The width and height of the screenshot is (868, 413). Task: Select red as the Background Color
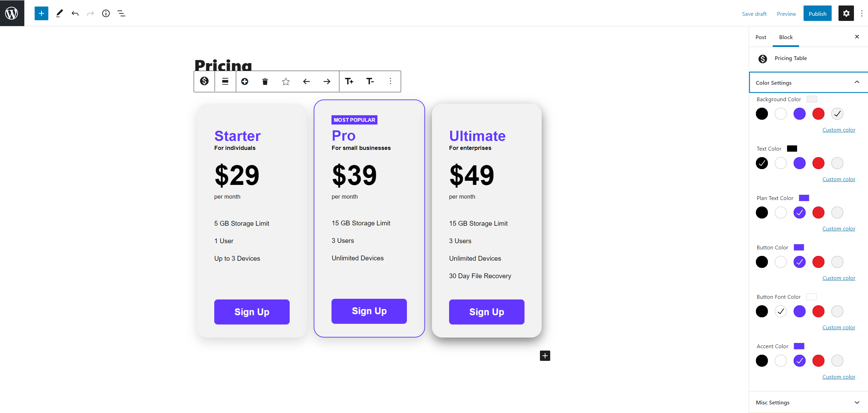coord(818,114)
